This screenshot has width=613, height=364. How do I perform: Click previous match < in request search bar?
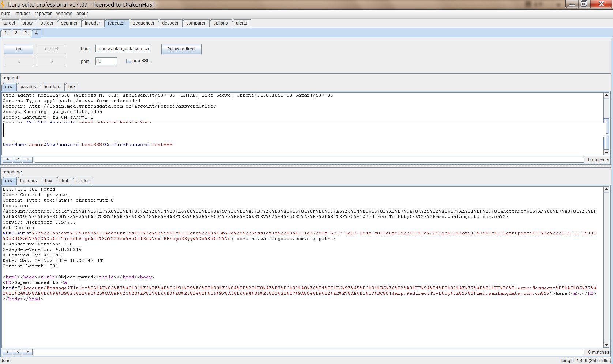[x=18, y=160]
